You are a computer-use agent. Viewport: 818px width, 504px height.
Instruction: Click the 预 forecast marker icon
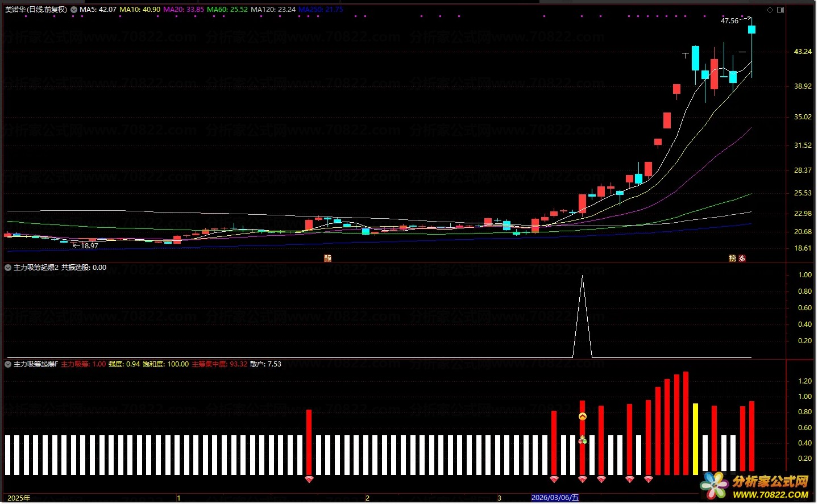[x=327, y=259]
